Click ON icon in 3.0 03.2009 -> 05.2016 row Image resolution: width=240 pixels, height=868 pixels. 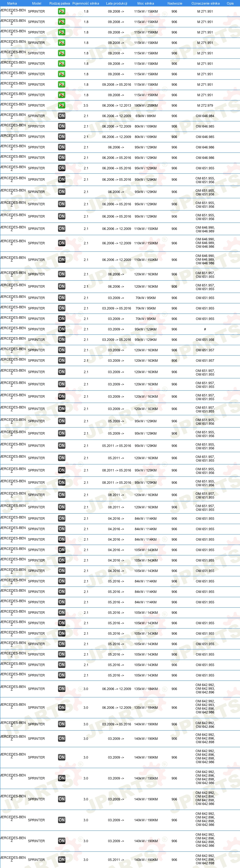click(x=62, y=724)
